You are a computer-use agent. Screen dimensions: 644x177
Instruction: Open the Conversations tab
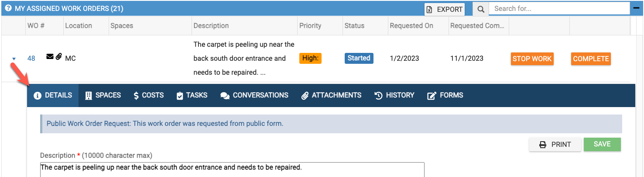click(254, 95)
